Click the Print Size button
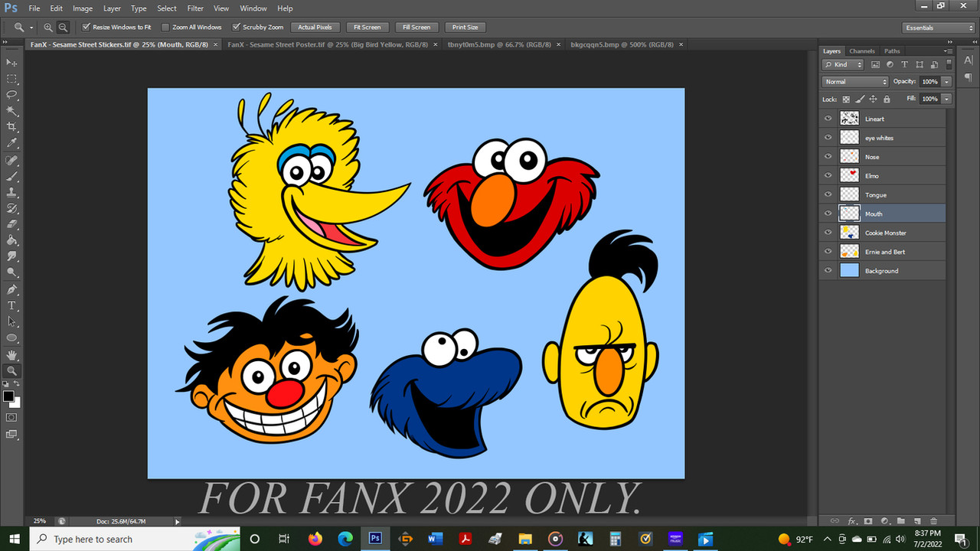This screenshot has width=980, height=551. 465,27
